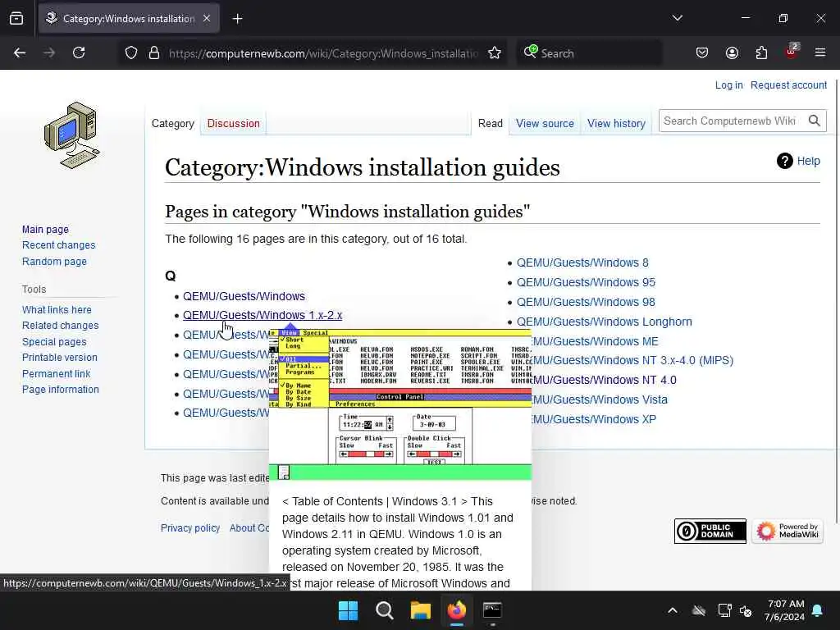The width and height of the screenshot is (840, 630).
Task: Open Windows taskbar search
Action: 385,610
